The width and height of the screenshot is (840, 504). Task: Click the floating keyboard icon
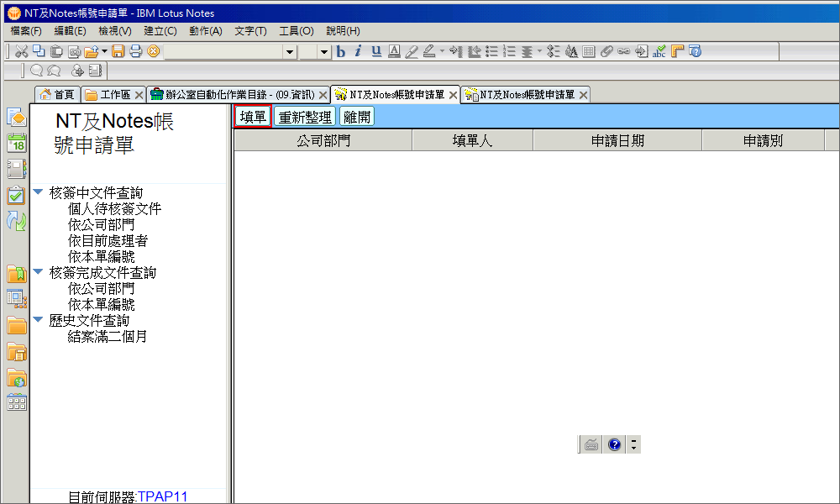pyautogui.click(x=591, y=444)
